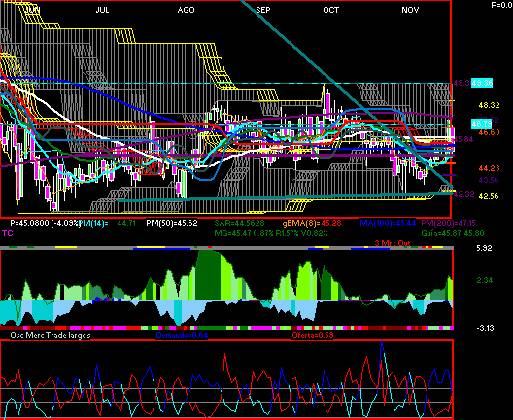Select the yellow 42.56 price level
513x420 pixels.
tap(489, 196)
